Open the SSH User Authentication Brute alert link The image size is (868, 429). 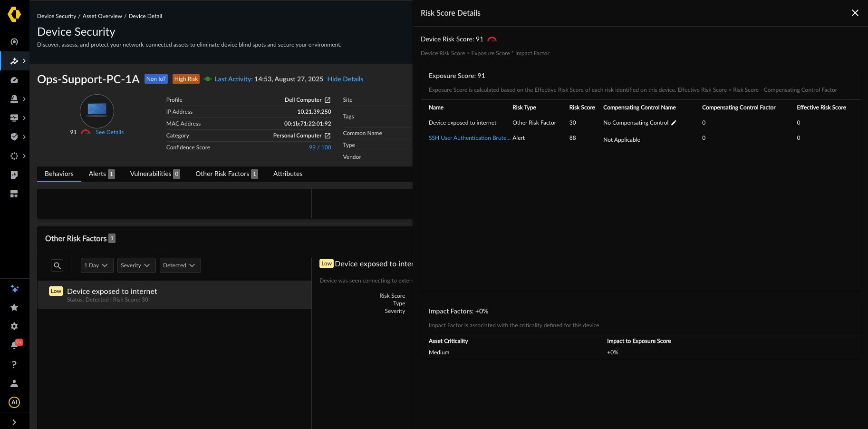tap(469, 138)
